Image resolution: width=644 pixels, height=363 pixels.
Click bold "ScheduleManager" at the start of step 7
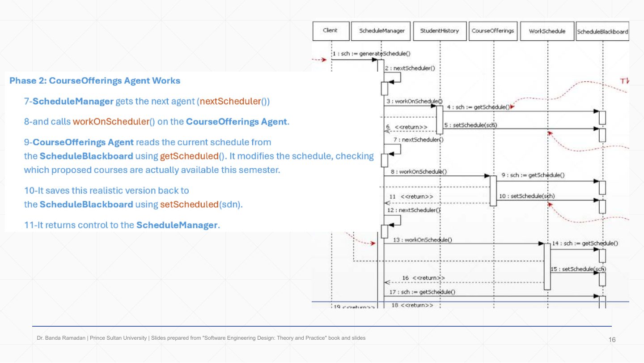pos(73,101)
